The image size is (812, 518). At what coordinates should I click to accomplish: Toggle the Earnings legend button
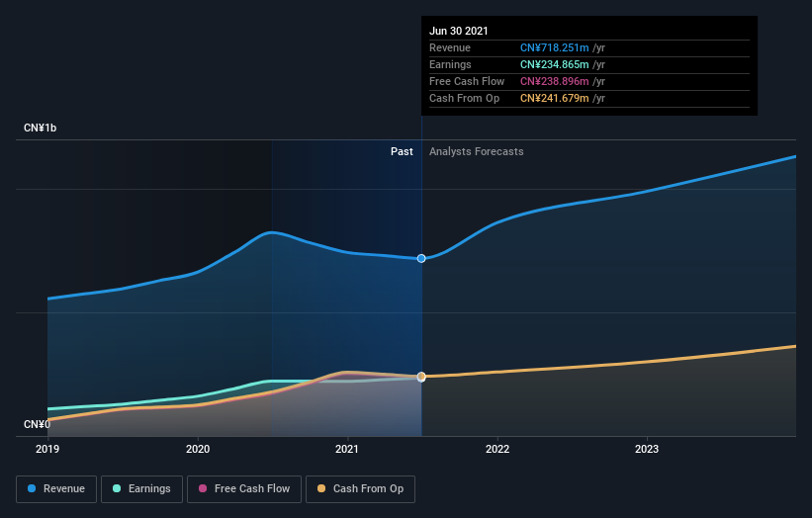[x=141, y=489]
